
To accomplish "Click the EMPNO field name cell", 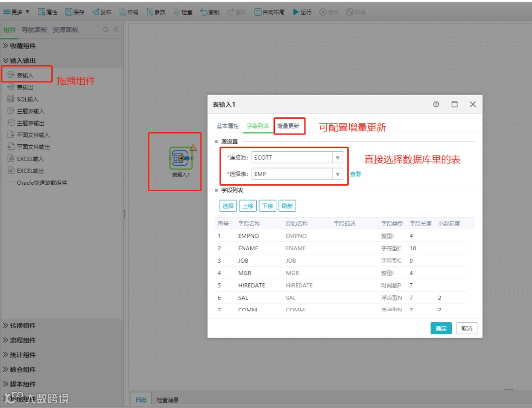I will coord(248,236).
